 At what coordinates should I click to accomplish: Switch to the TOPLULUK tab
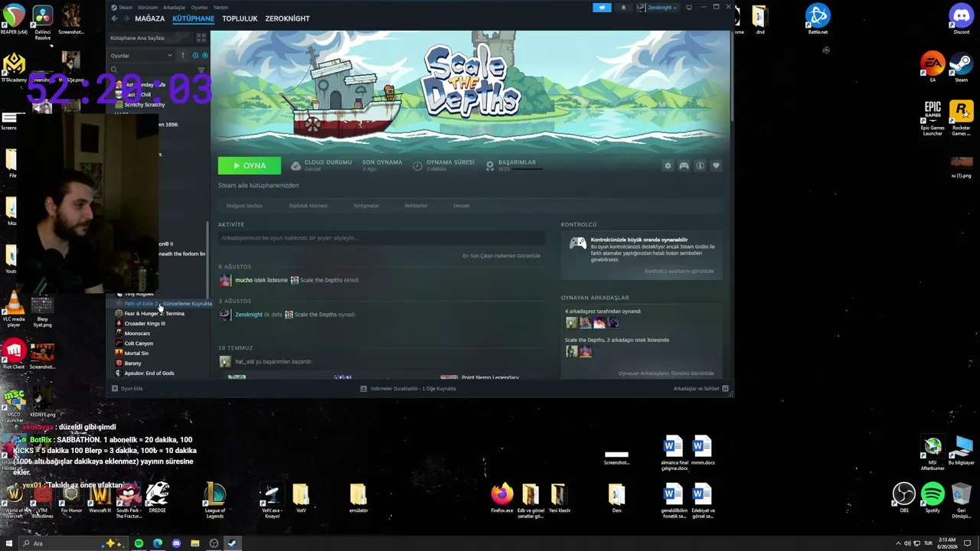point(240,18)
